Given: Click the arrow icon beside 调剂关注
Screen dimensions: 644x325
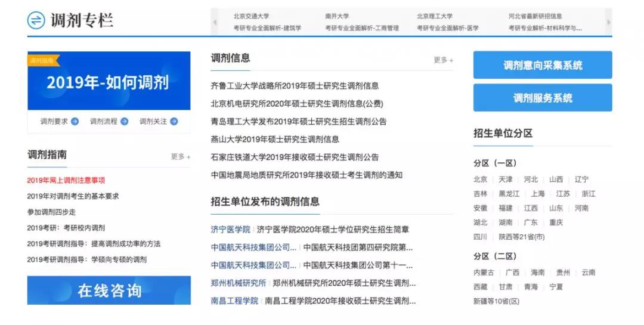Looking at the screenshot, I should coord(174,121).
